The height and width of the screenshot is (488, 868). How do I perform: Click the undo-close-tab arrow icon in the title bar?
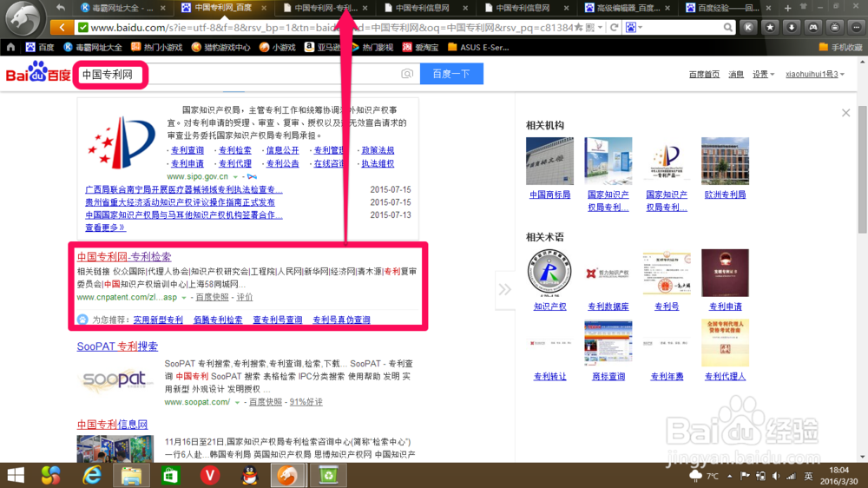click(61, 8)
